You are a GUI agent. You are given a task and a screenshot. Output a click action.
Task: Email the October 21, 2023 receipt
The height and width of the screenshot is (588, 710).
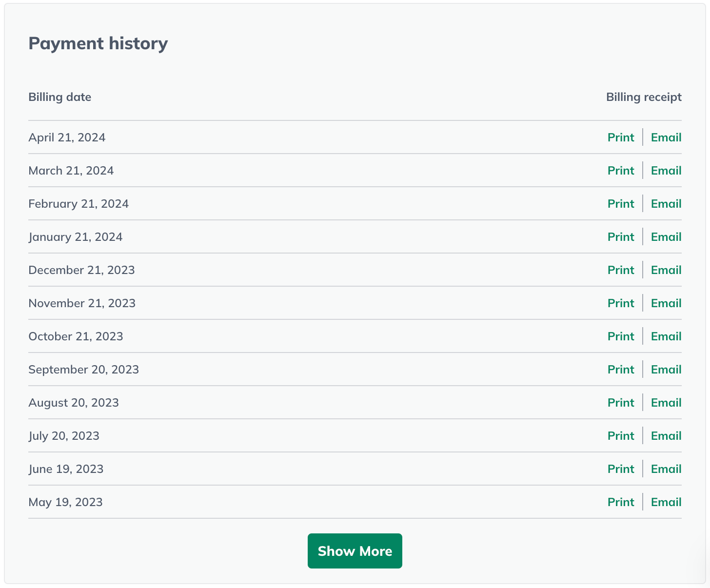coord(666,336)
